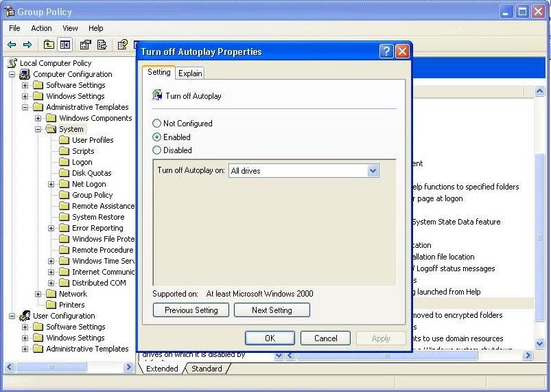
Task: Collapse the User Configuration node
Action: pyautogui.click(x=12, y=316)
